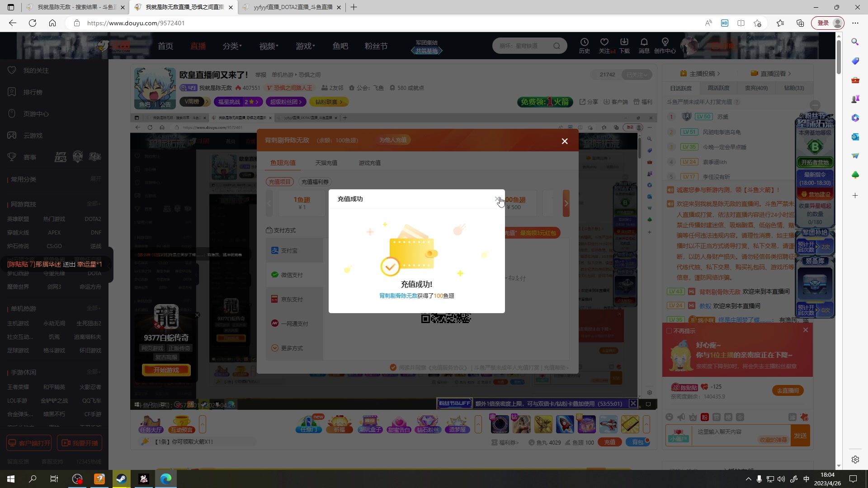Click 去直播间 button in intimacy popup
Image resolution: width=868 pixels, height=488 pixels.
click(x=788, y=390)
